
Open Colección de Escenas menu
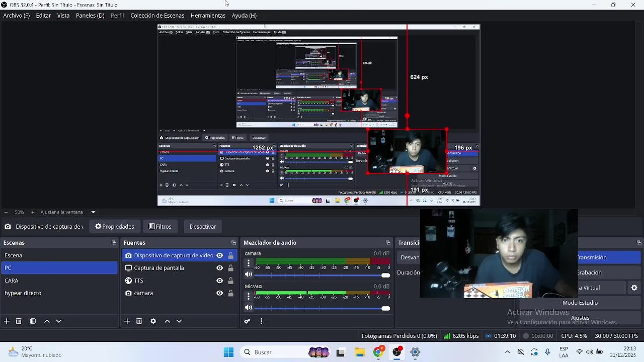(x=157, y=16)
